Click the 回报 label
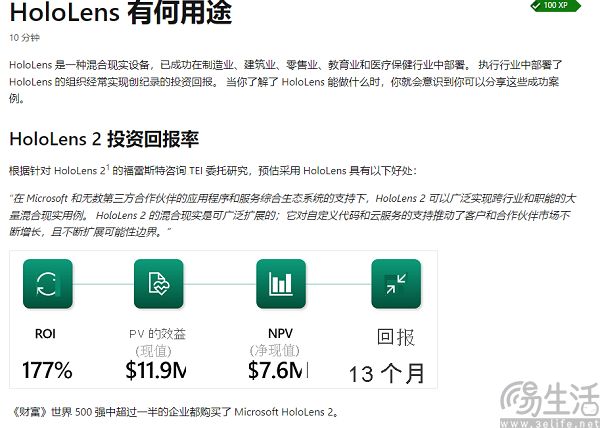600x428 pixels. click(x=396, y=337)
